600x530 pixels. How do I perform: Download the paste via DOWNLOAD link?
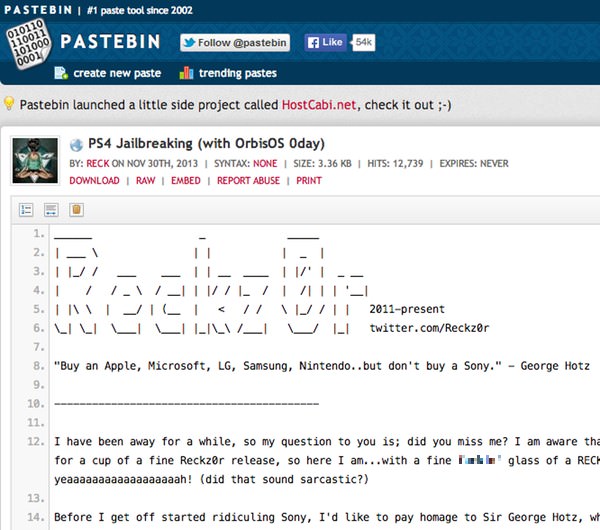[x=94, y=181]
